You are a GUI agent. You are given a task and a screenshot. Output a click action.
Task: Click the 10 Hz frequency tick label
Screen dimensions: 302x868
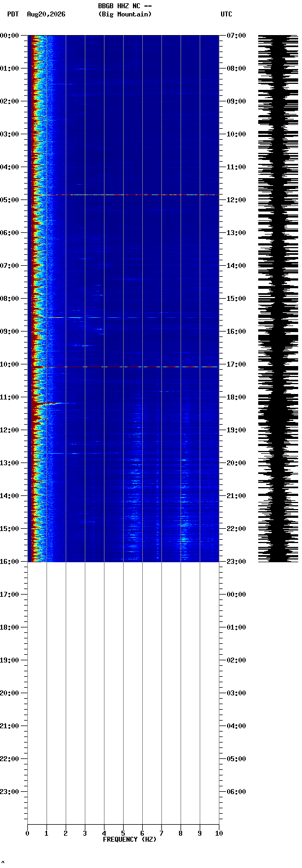pos(219,833)
